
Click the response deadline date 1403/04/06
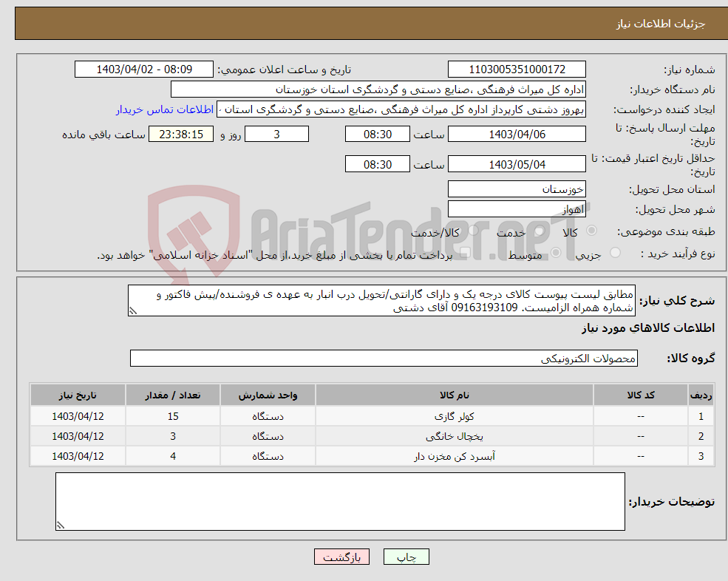tap(517, 135)
